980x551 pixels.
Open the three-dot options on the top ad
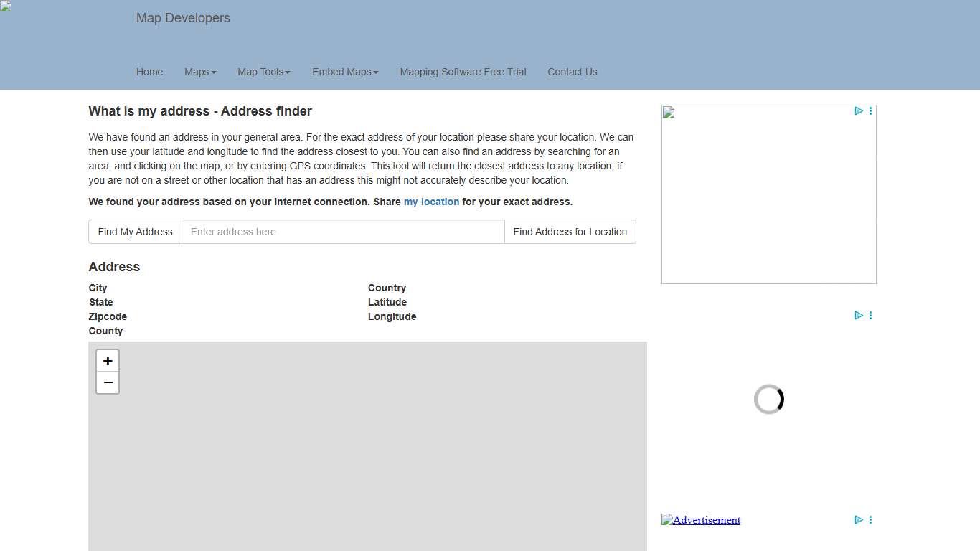point(870,111)
